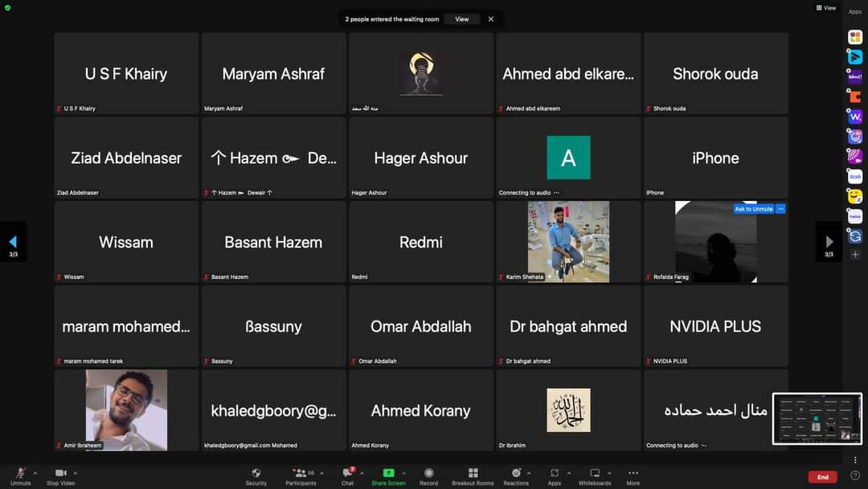The width and height of the screenshot is (868, 489).
Task: Open the Chat panel
Action: tap(347, 475)
